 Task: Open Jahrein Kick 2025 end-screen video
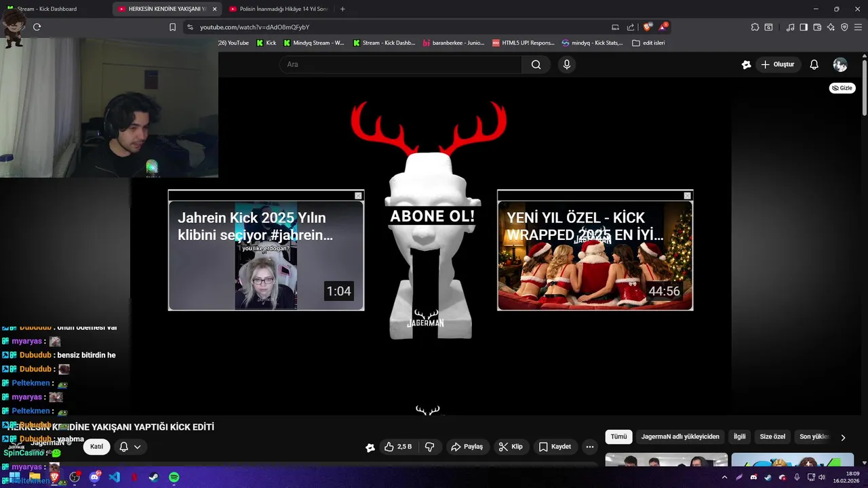pos(266,255)
